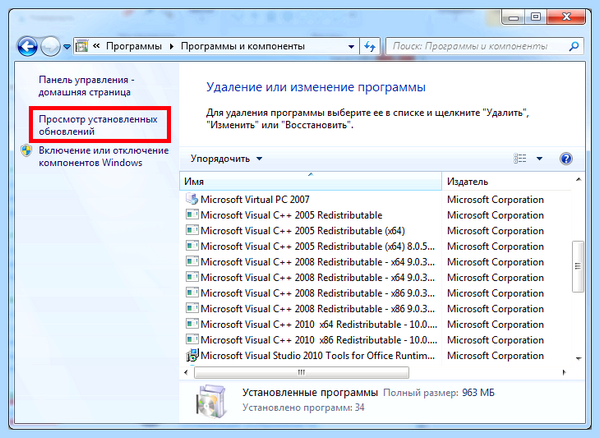Screen dimensions: 600x438
Task: Select Visual Studio 2010 Tools for Office Runtime
Action: pyautogui.click(x=317, y=356)
